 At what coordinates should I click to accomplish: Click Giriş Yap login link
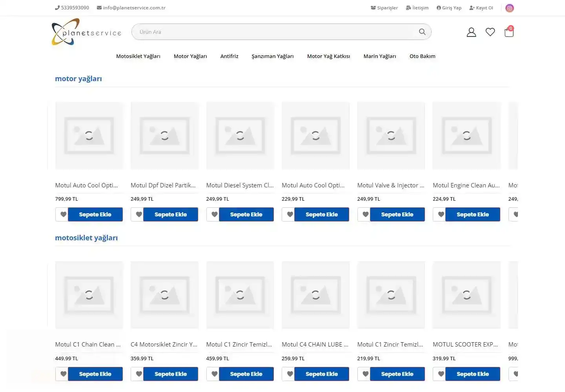pyautogui.click(x=449, y=8)
